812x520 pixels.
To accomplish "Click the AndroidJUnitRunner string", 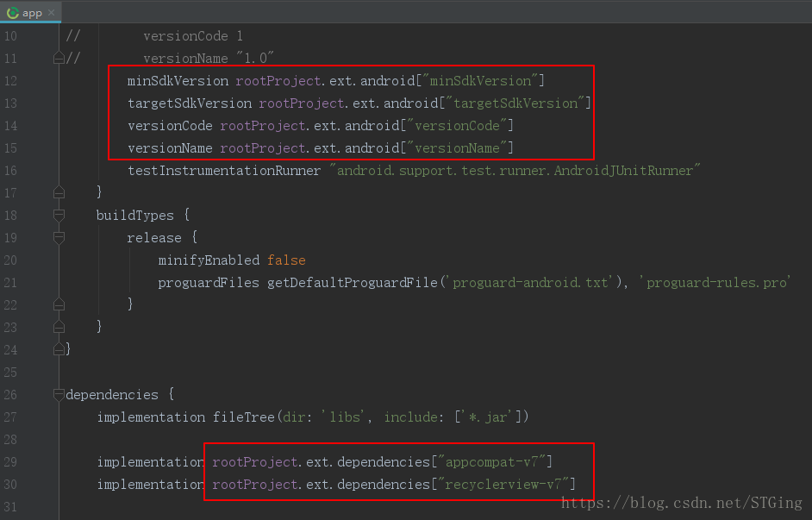I will click(x=515, y=171).
